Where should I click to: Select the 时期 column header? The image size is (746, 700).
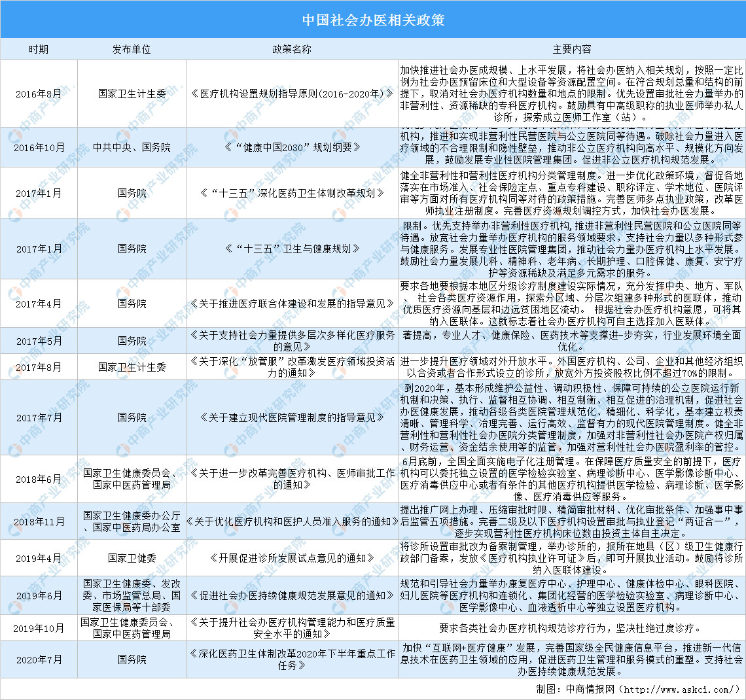tap(38, 50)
